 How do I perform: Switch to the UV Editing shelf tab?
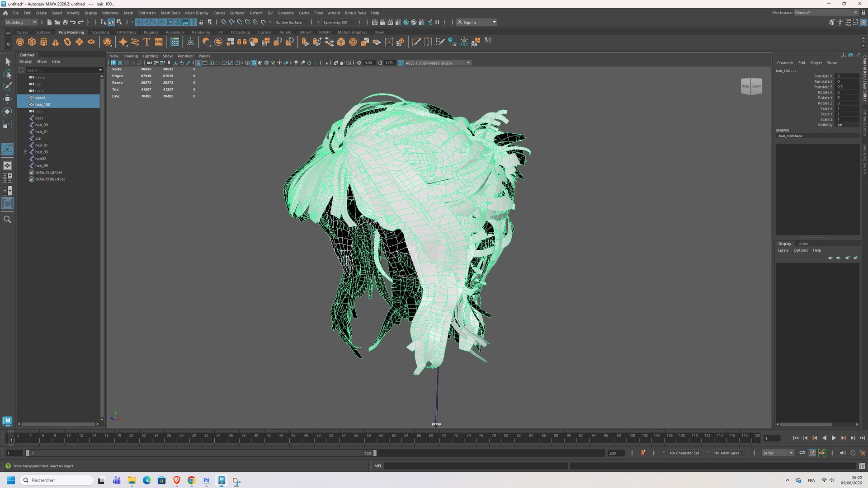(x=126, y=32)
